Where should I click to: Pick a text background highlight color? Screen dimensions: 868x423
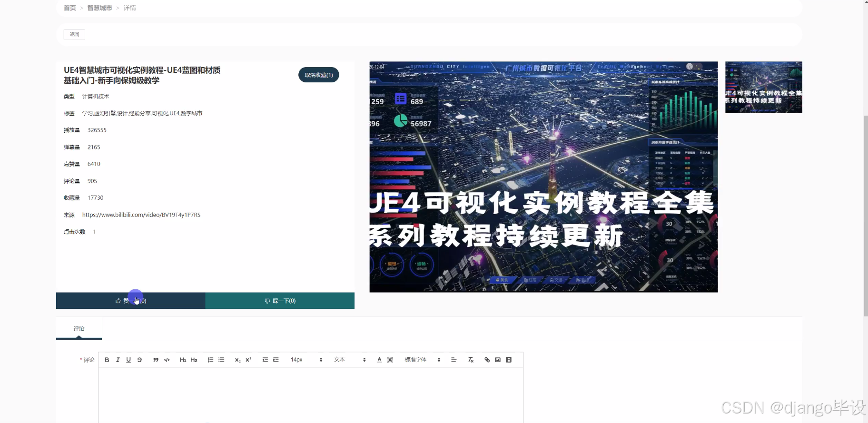pyautogui.click(x=390, y=360)
